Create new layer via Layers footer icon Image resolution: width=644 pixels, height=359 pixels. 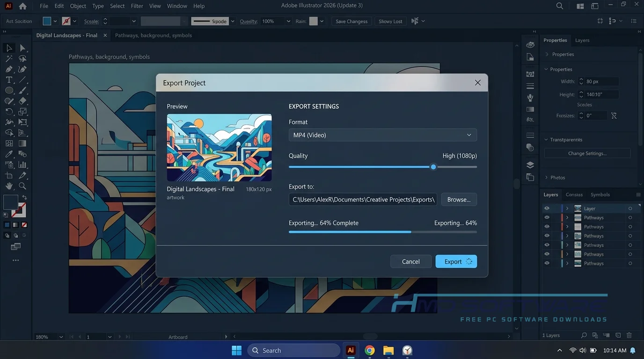618,335
